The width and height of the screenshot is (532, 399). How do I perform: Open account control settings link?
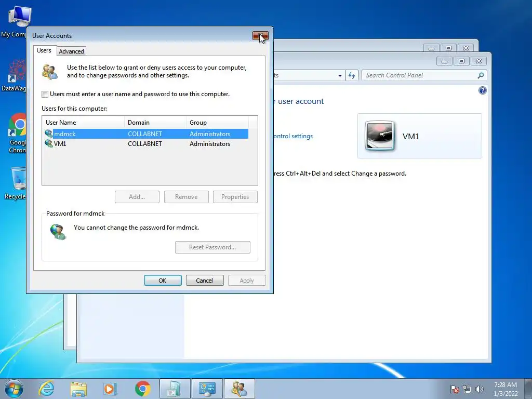[294, 136]
